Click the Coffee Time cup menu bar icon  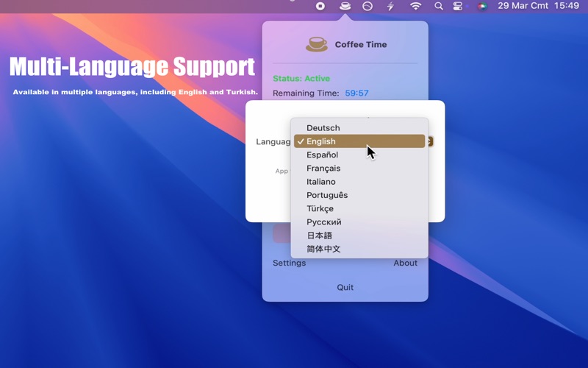[345, 6]
